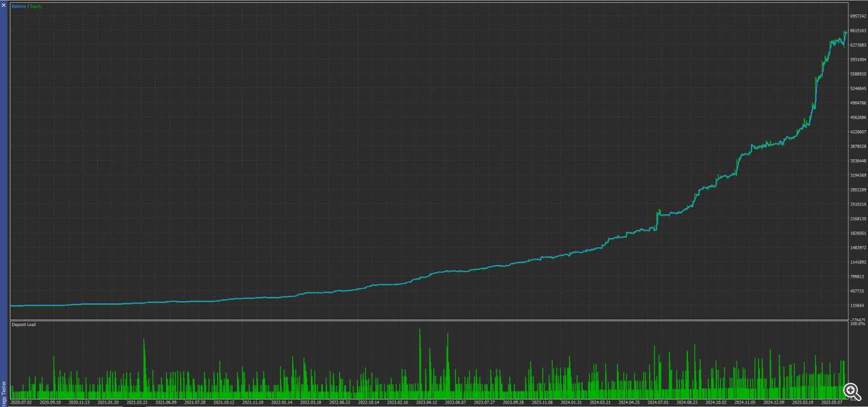The height and width of the screenshot is (407, 868).
Task: Click the 3194369 value on price axis
Action: click(x=858, y=175)
